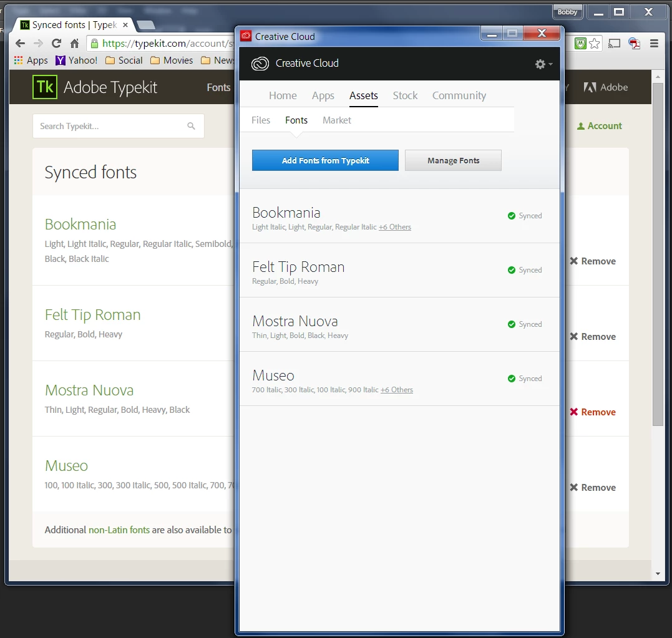Screen dimensions: 672x638
Task: Click the Adobe Typekit Tk logo icon
Action: (45, 87)
